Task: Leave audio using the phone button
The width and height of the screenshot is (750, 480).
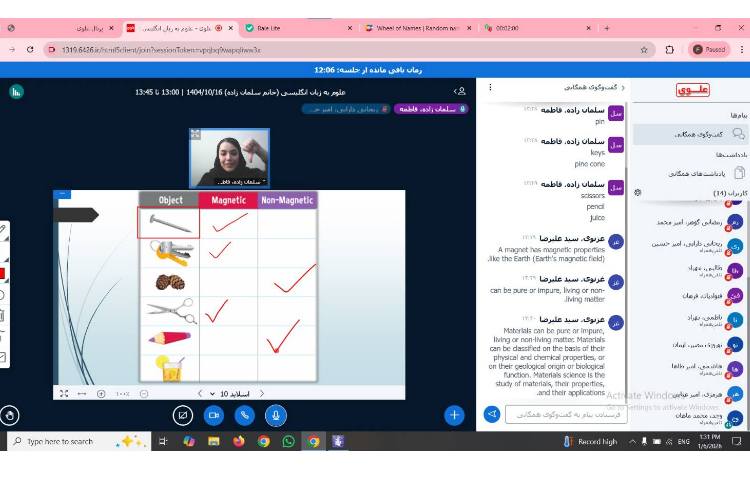Action: (244, 415)
